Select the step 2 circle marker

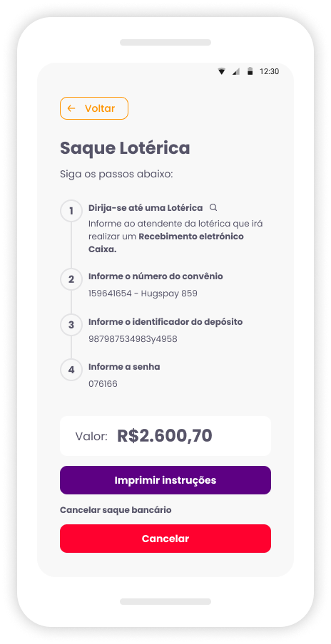click(71, 279)
